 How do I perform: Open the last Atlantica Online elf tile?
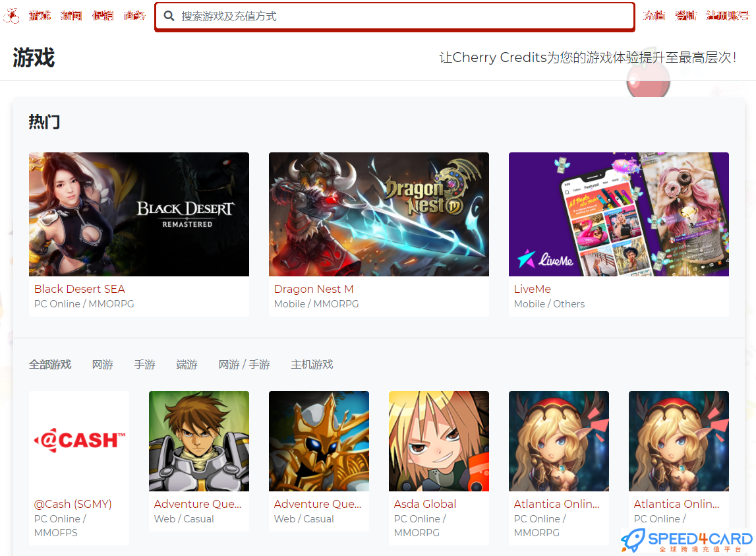(679, 441)
